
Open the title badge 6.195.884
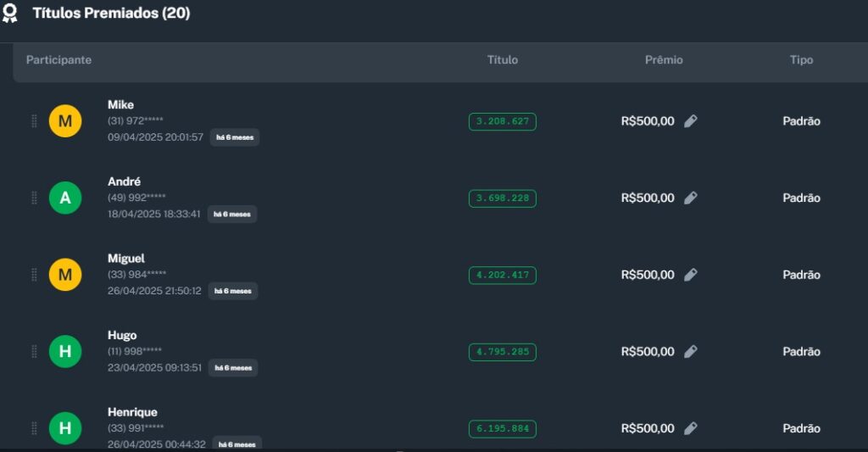[503, 428]
